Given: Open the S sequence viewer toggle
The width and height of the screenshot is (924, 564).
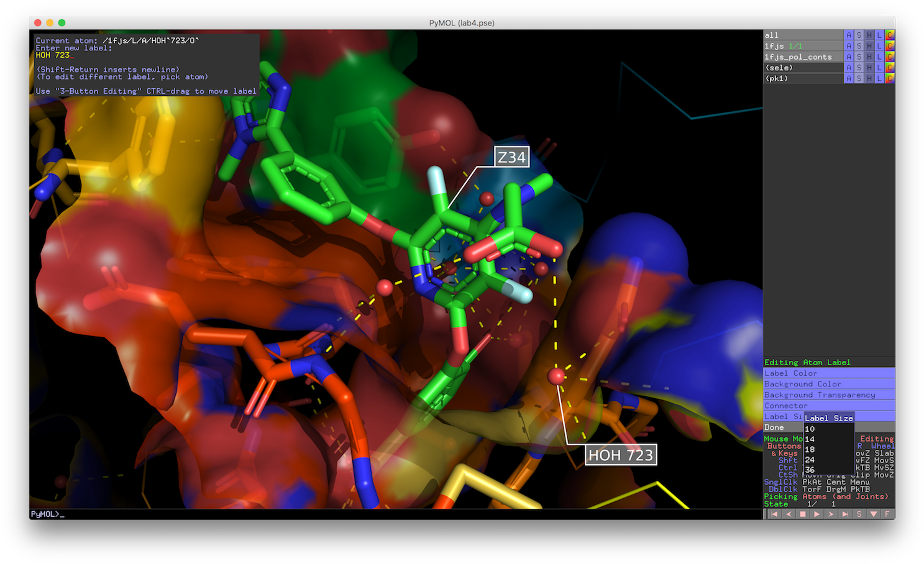Looking at the screenshot, I should pos(859,514).
